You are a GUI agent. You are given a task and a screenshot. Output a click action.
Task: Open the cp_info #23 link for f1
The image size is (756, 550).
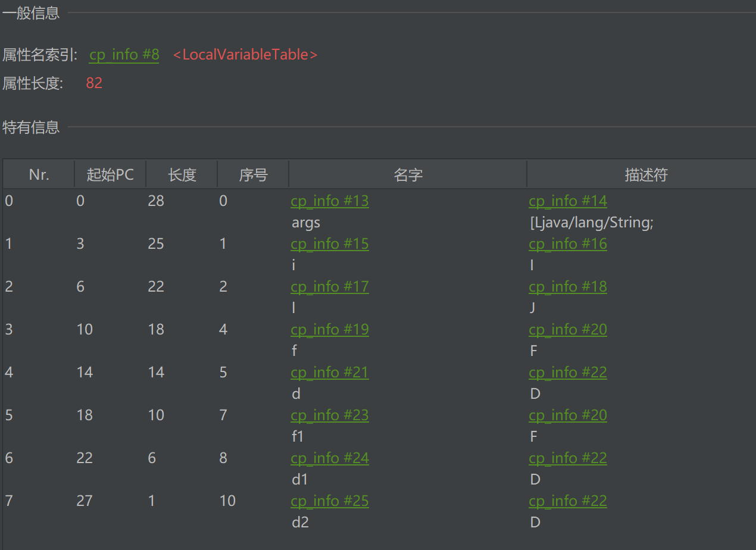(x=329, y=415)
